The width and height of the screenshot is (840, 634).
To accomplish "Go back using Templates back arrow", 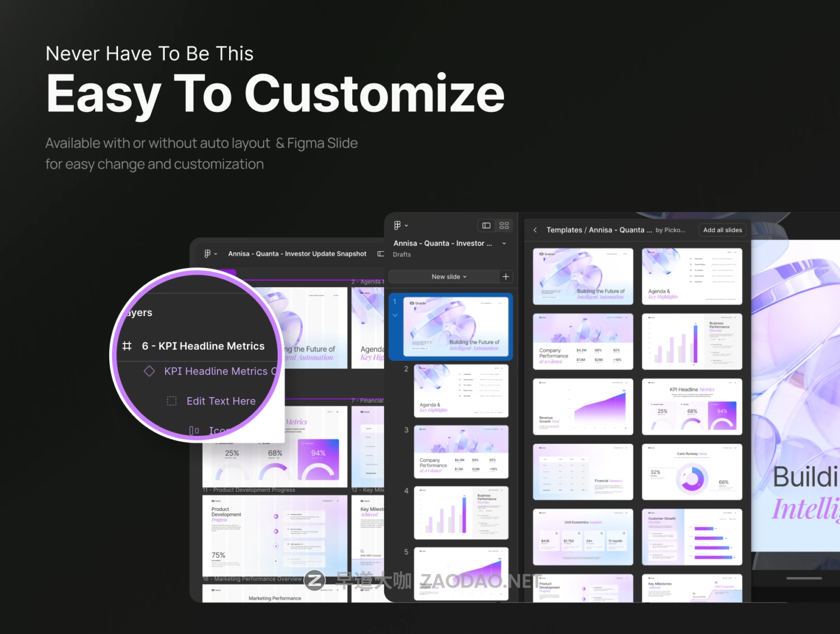I will click(x=535, y=230).
